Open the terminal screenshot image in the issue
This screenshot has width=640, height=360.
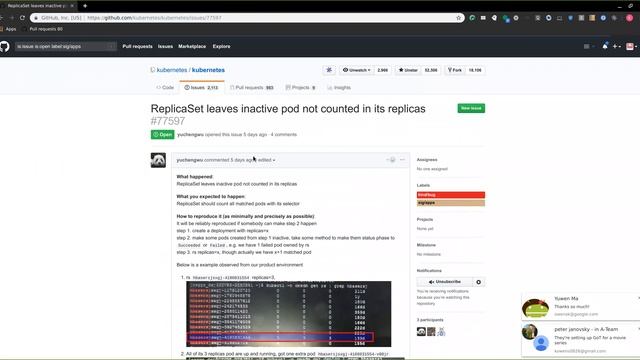pyautogui.click(x=289, y=314)
